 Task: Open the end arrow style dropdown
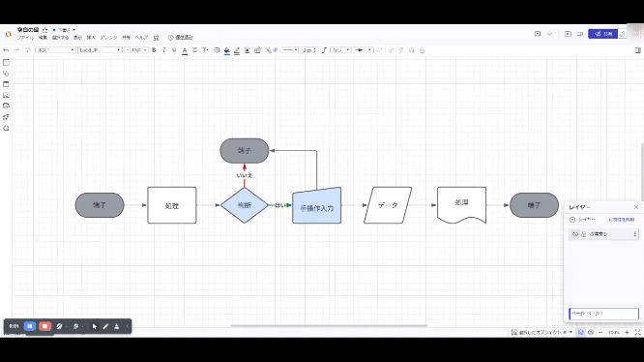[x=364, y=50]
